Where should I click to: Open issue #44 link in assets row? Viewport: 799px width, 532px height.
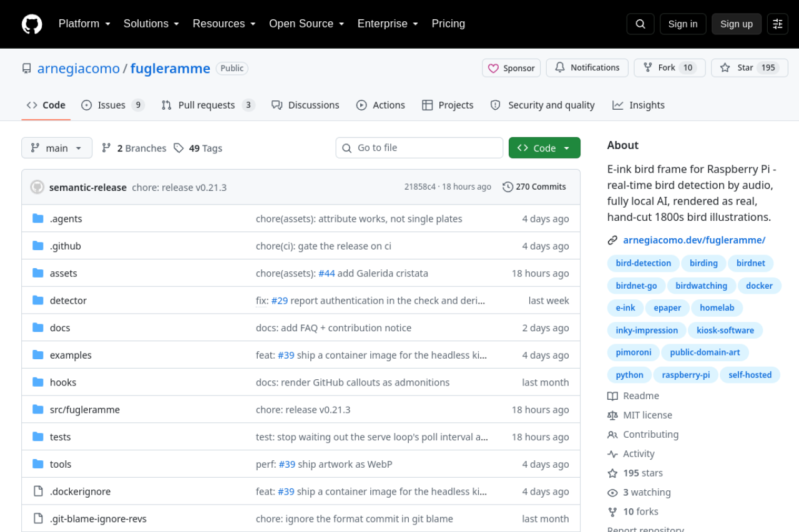326,273
